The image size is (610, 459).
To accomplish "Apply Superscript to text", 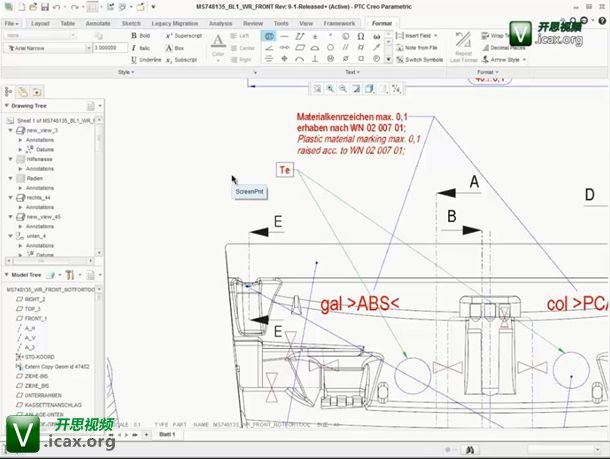I will point(179,36).
